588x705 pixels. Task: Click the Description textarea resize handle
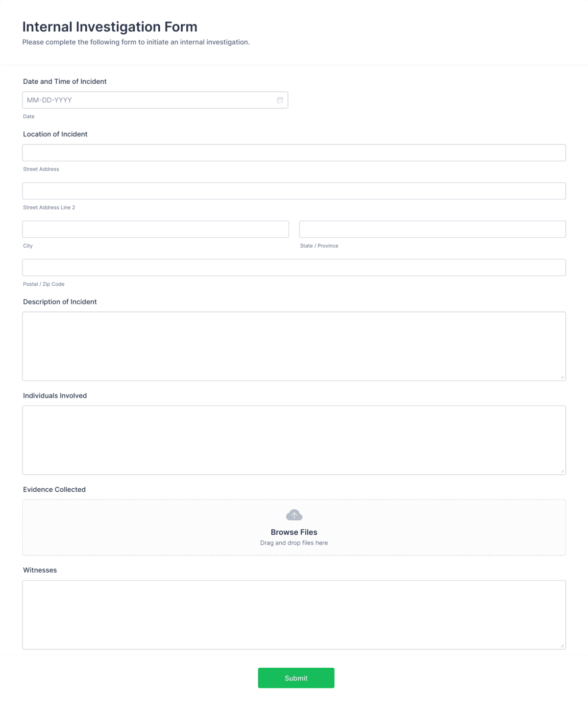[563, 377]
